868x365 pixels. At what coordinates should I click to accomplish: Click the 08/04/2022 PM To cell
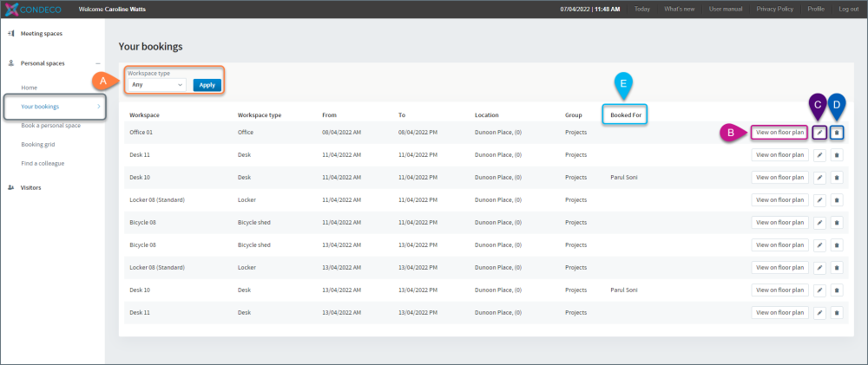pos(418,133)
